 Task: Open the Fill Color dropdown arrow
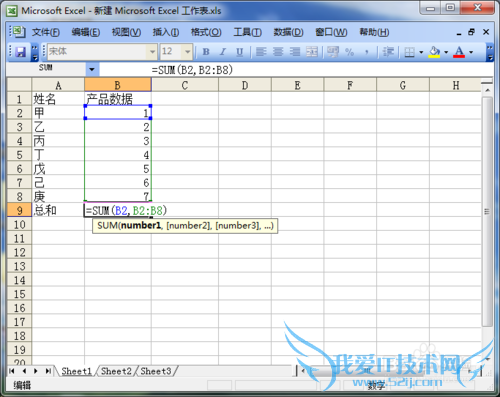pos(446,52)
